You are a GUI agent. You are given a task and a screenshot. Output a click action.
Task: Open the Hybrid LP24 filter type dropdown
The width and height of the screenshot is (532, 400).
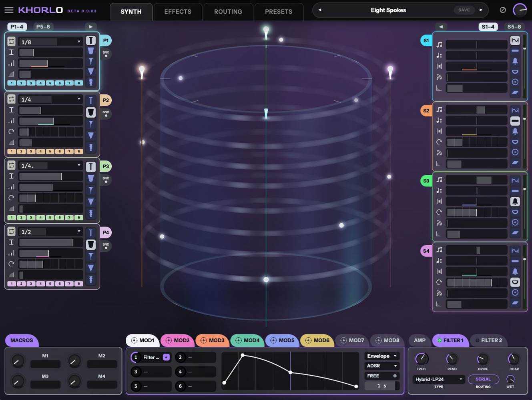[439, 379]
